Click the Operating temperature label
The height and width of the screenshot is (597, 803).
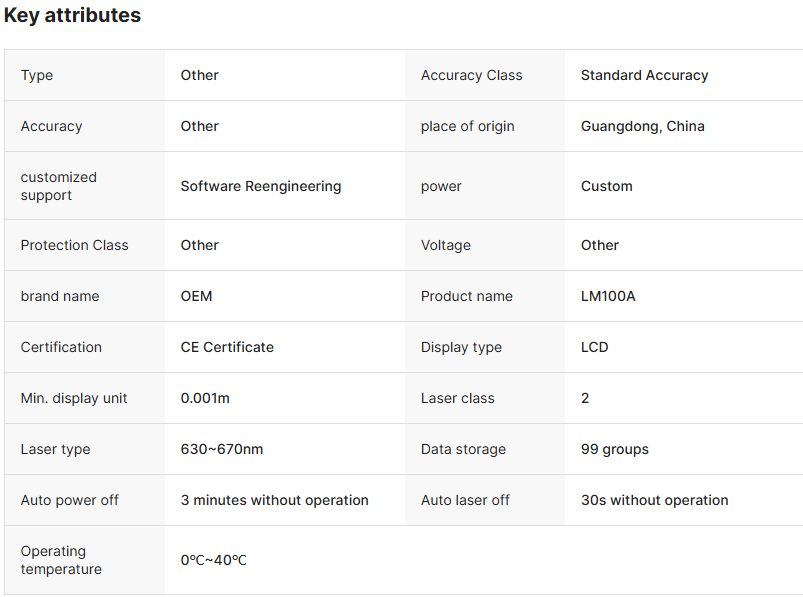[61, 560]
